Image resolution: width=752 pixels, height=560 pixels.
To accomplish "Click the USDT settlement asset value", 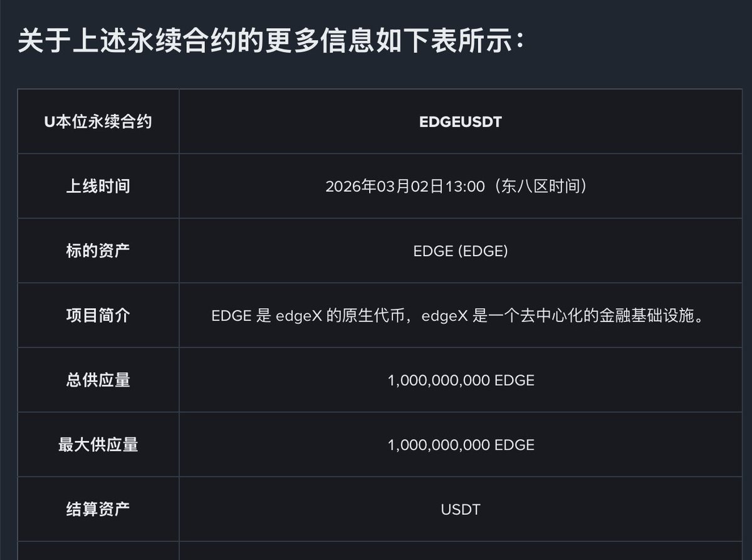I will (460, 509).
